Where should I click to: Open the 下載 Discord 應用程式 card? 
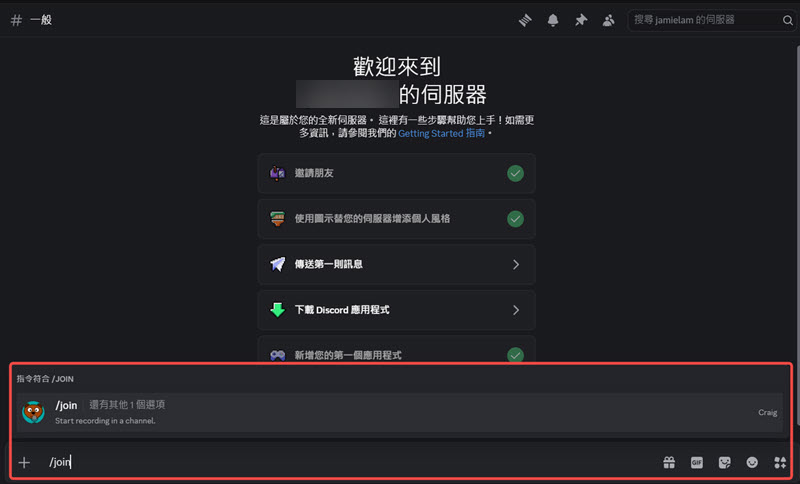coord(396,310)
